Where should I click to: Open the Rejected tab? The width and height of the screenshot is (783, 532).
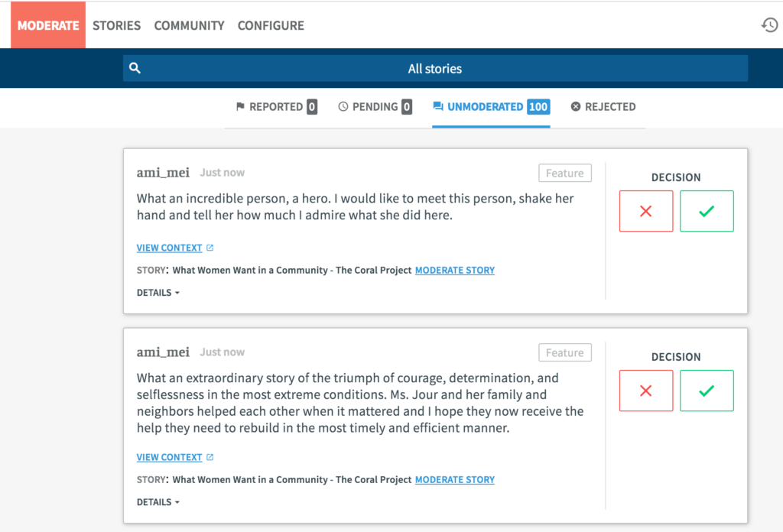pyautogui.click(x=603, y=107)
